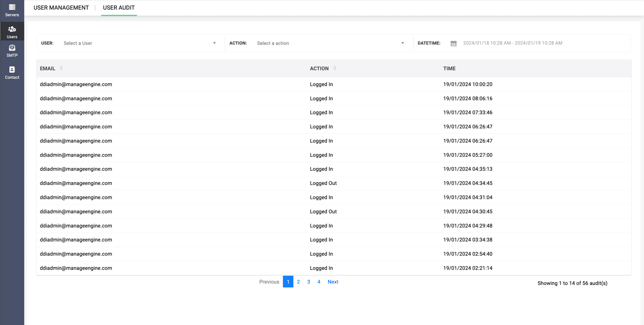Click Next pagination link
The image size is (644, 325).
[333, 282]
